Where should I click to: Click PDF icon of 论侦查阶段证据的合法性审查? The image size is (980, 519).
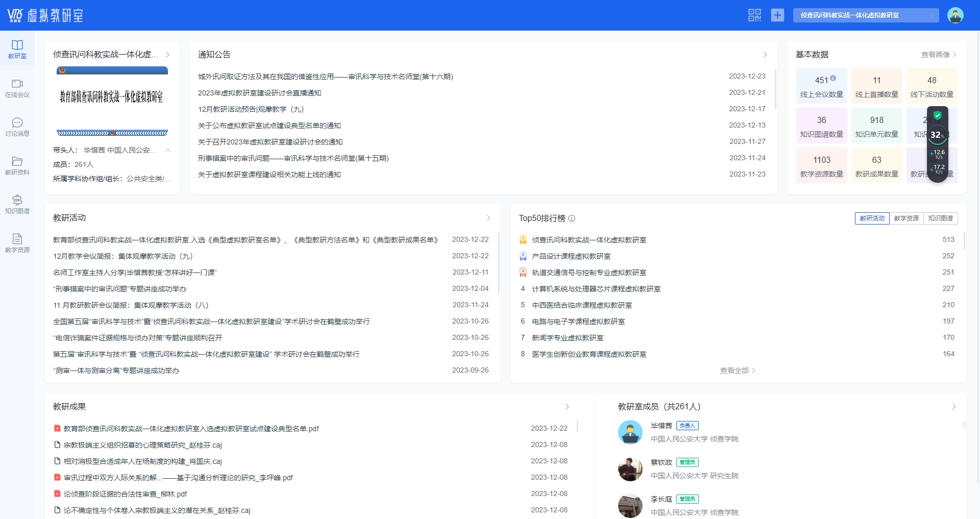[x=57, y=493]
